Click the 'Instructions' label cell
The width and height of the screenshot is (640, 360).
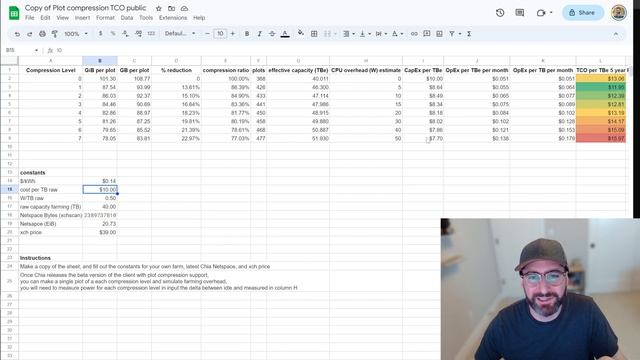click(x=51, y=258)
